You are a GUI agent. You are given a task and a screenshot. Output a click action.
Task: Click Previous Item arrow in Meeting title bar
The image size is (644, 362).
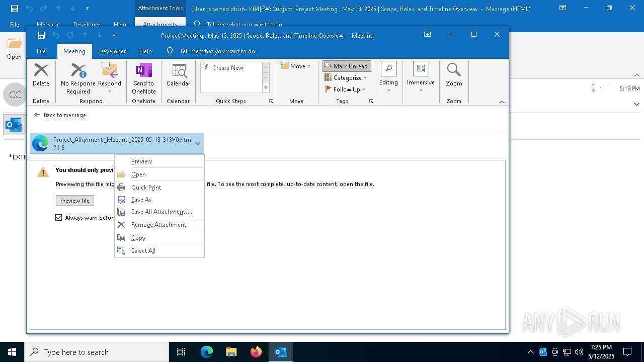pyautogui.click(x=85, y=35)
